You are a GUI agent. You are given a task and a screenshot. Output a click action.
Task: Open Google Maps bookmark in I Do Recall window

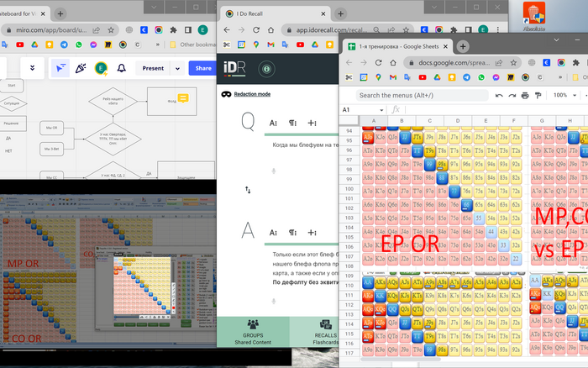256,45
